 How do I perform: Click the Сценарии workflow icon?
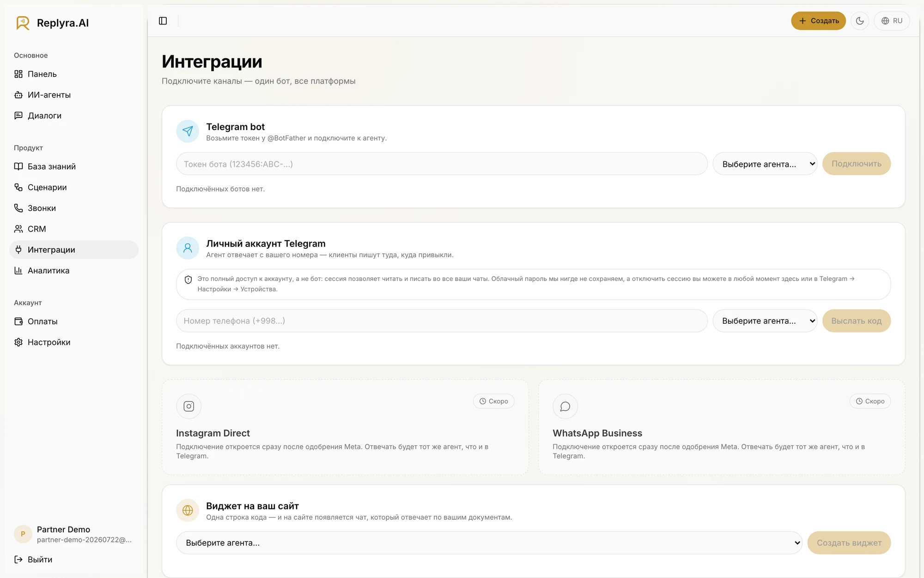[x=18, y=187]
